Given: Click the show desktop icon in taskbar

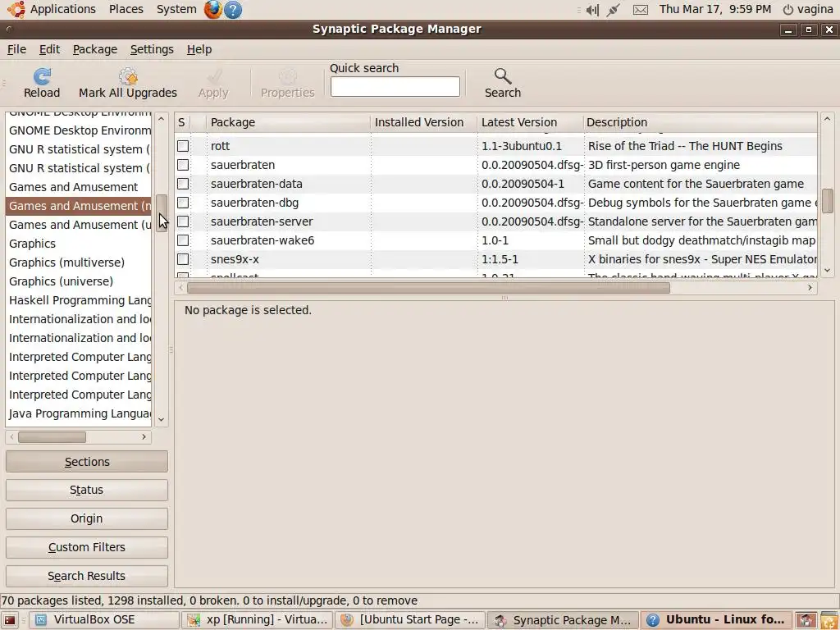Looking at the screenshot, I should (10, 620).
